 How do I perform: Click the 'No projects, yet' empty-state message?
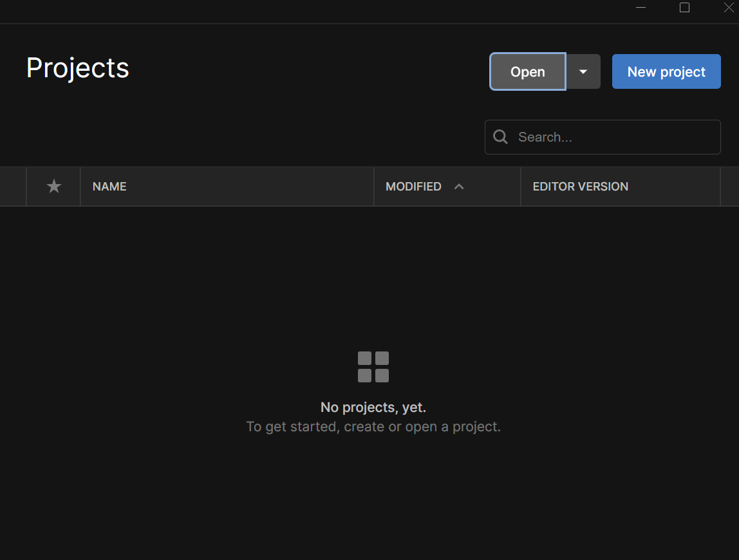(373, 407)
